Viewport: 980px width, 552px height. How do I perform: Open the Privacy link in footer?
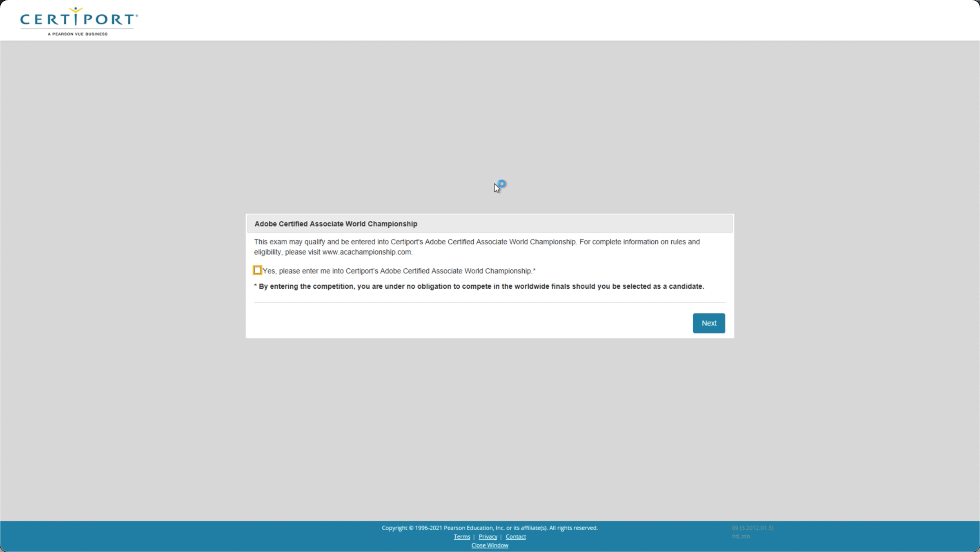[488, 536]
